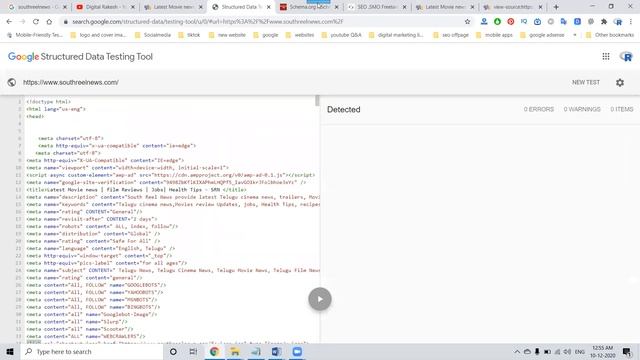Open the browser home page
Screen dimensions: 640x360
click(49, 22)
